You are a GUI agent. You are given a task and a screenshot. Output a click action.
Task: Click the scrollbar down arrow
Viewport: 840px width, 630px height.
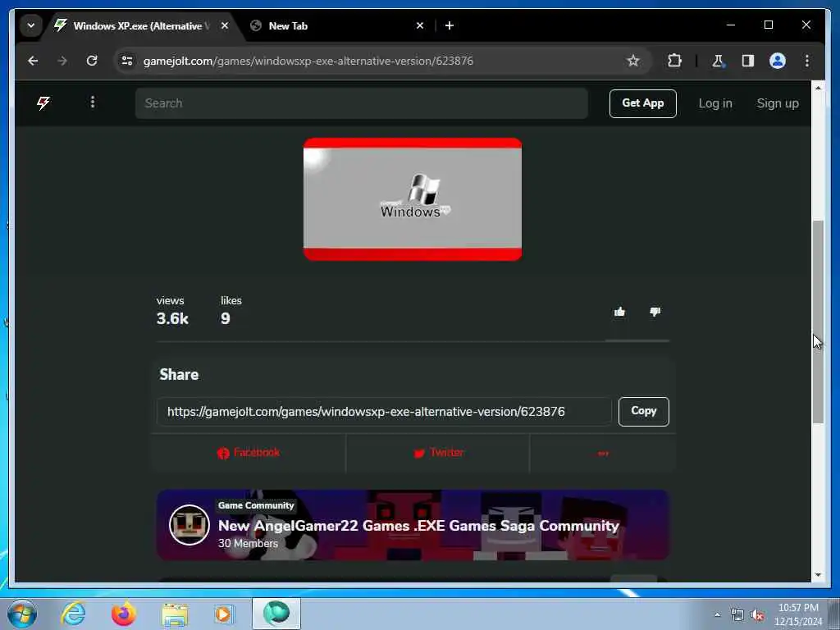818,575
